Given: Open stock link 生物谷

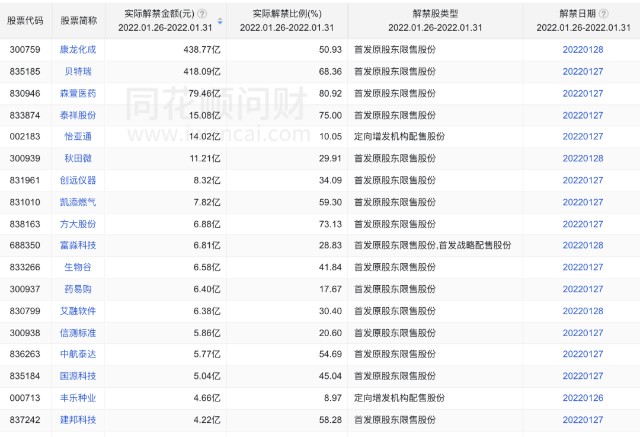Looking at the screenshot, I should click(x=78, y=267).
